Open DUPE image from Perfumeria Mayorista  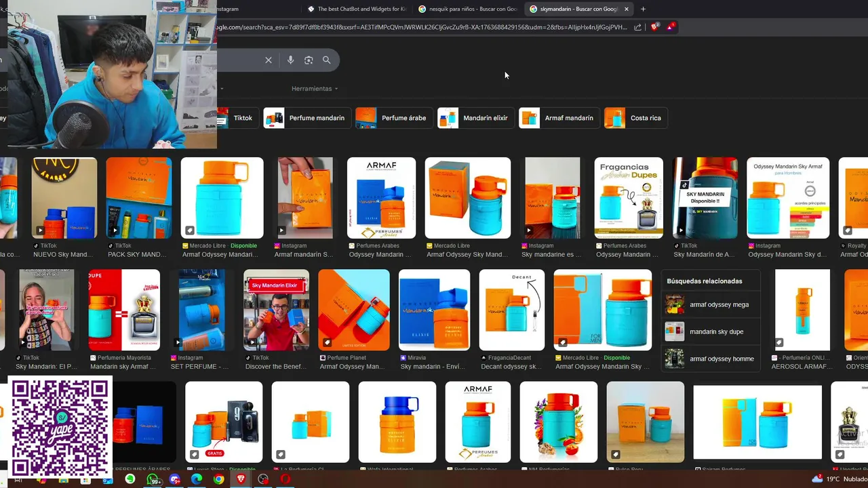point(124,310)
